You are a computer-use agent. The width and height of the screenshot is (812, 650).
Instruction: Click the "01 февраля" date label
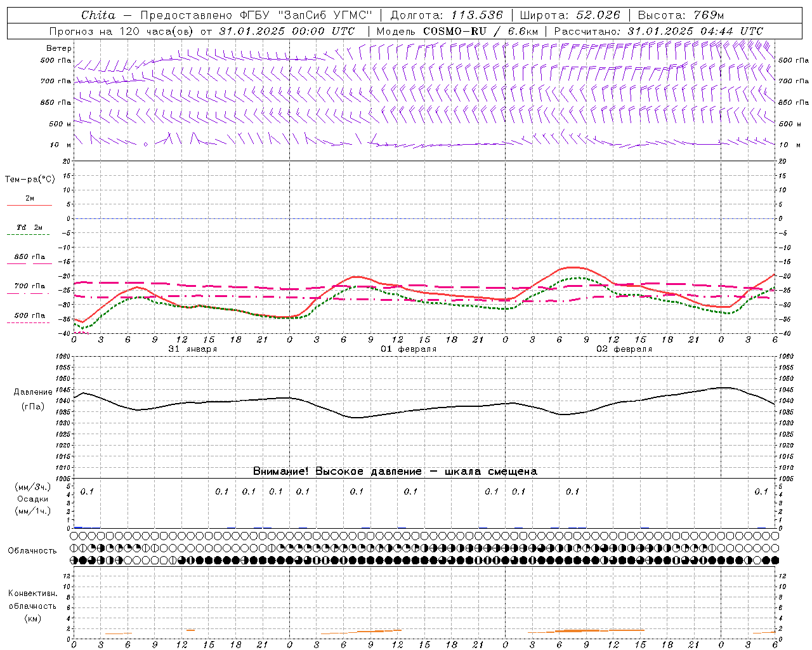409,349
